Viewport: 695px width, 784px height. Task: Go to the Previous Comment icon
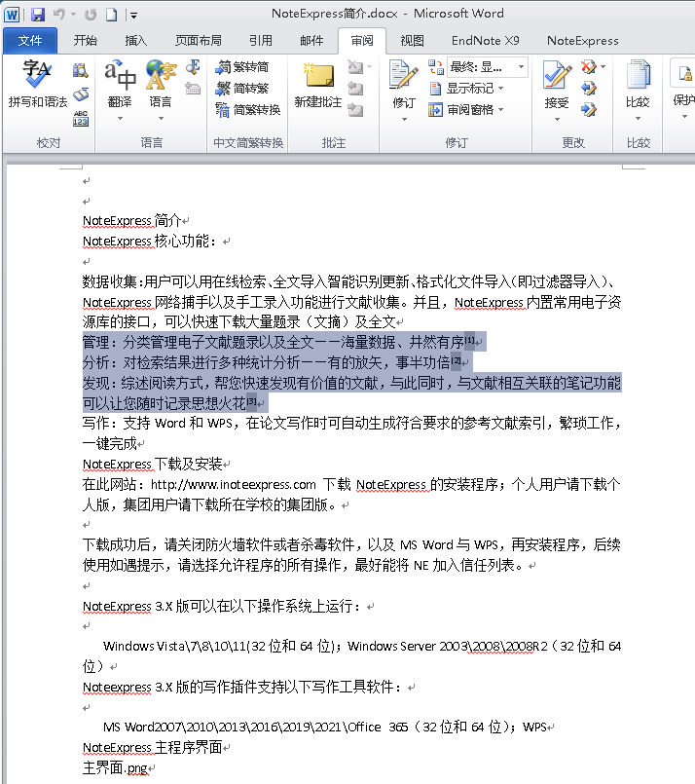(x=355, y=89)
